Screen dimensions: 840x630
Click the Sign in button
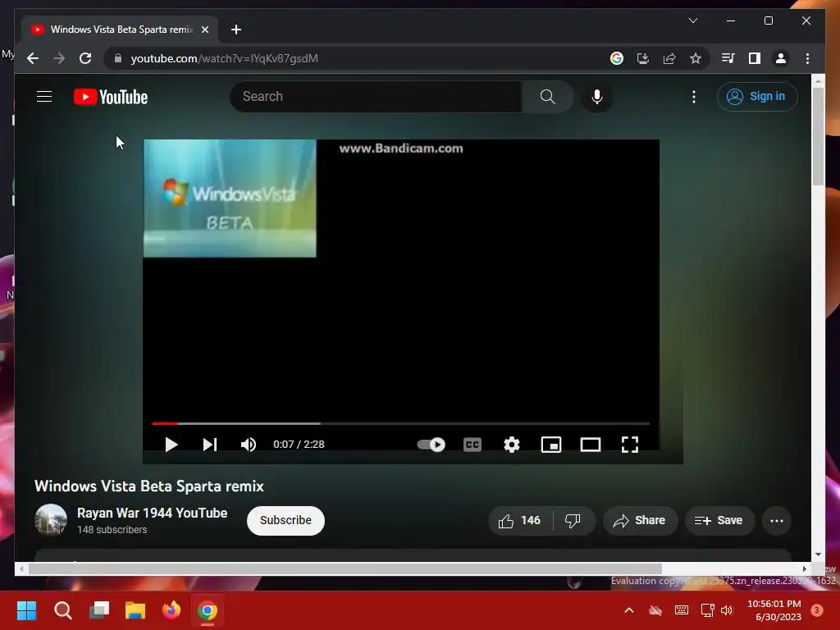click(757, 97)
